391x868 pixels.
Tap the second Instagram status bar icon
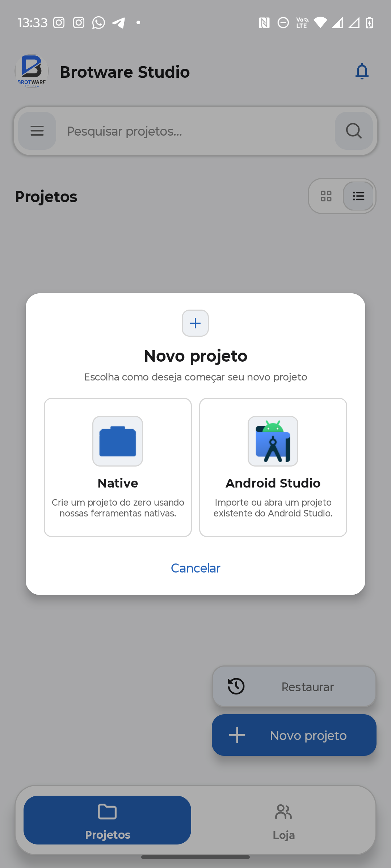[x=79, y=23]
